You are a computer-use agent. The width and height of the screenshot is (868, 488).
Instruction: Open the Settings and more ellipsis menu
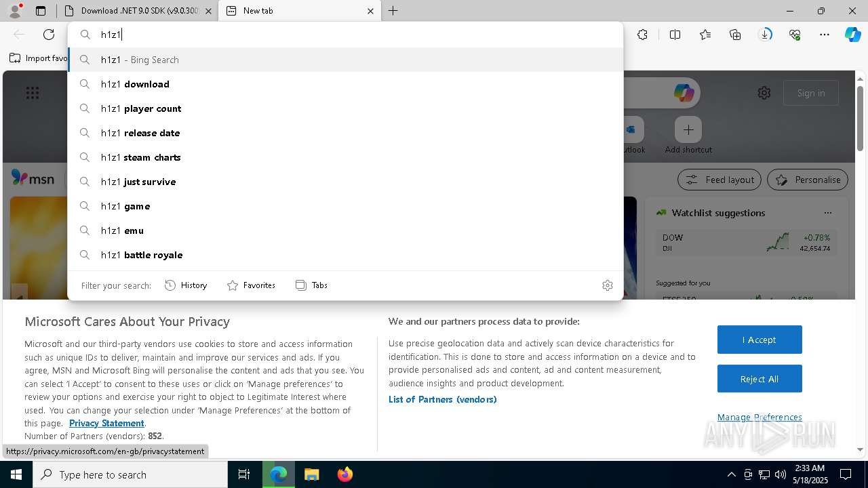(x=825, y=35)
